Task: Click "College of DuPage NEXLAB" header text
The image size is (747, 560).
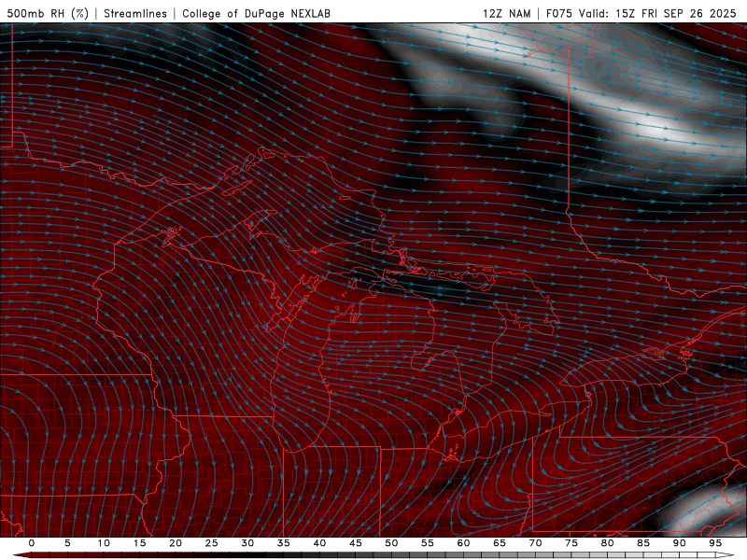Action: pos(256,13)
